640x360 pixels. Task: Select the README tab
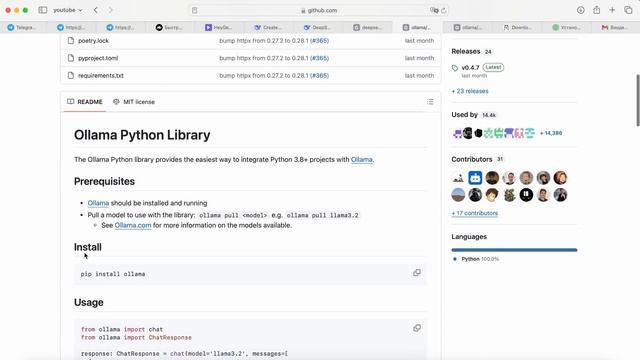coord(85,102)
